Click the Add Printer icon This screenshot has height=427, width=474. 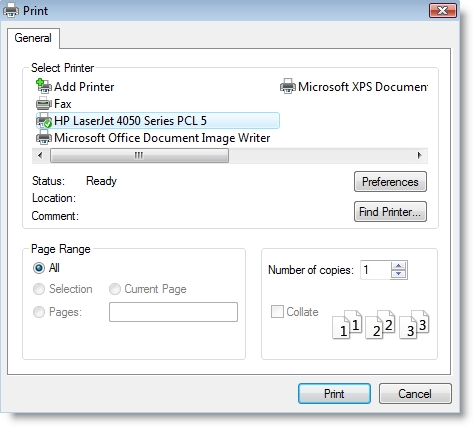[44, 86]
